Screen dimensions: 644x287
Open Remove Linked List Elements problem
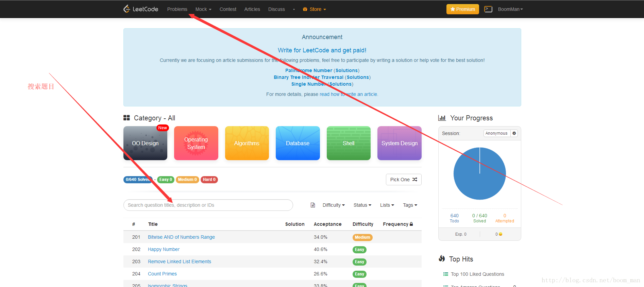tap(180, 261)
